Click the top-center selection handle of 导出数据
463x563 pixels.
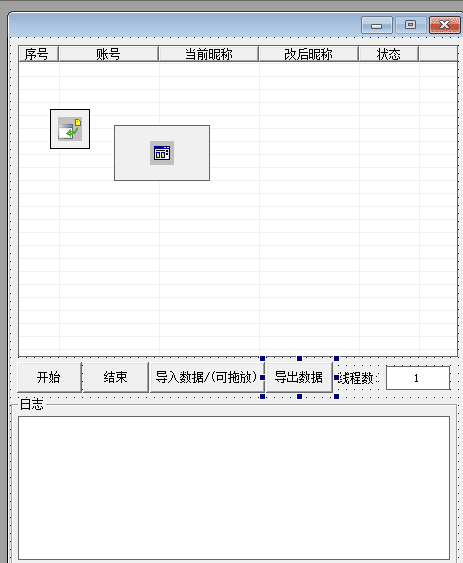(x=299, y=358)
